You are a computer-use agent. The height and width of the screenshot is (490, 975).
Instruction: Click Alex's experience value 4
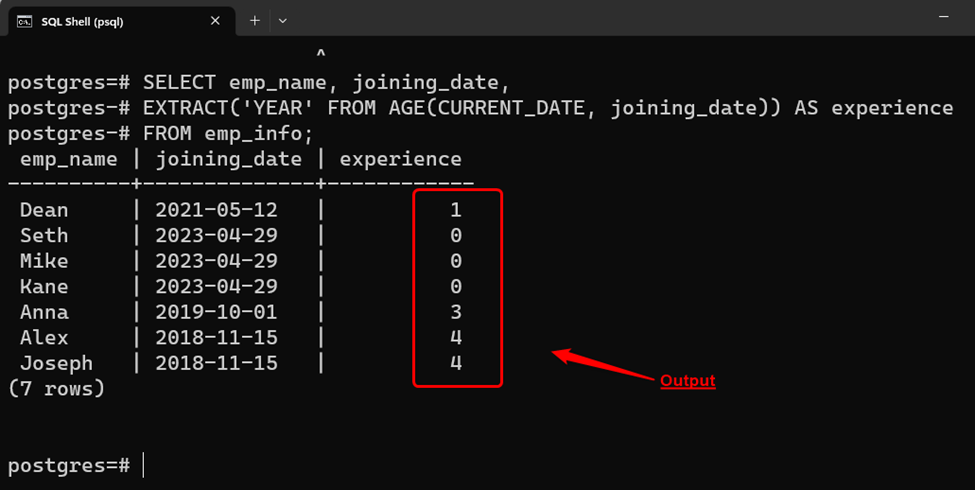tap(456, 338)
